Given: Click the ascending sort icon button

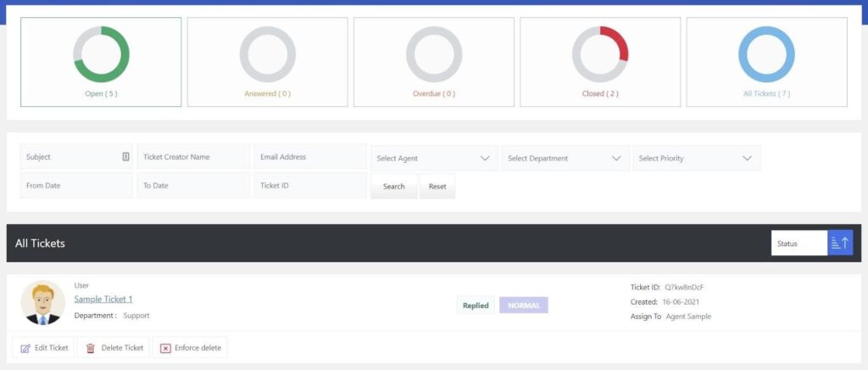Looking at the screenshot, I should (x=840, y=244).
